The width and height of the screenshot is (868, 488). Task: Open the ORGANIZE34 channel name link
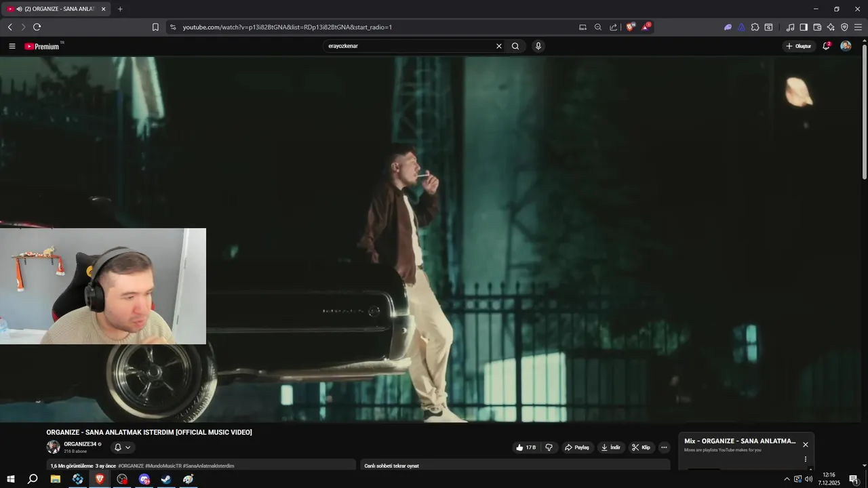coord(79,444)
